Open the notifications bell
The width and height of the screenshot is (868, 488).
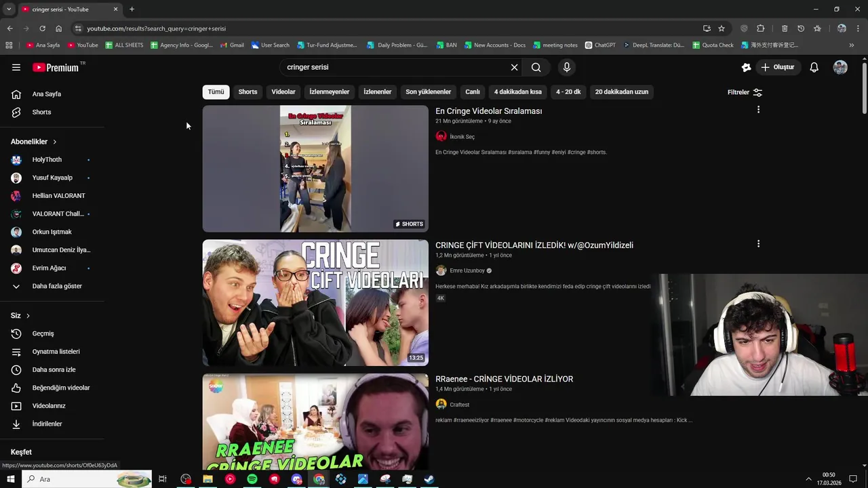pyautogui.click(x=814, y=67)
